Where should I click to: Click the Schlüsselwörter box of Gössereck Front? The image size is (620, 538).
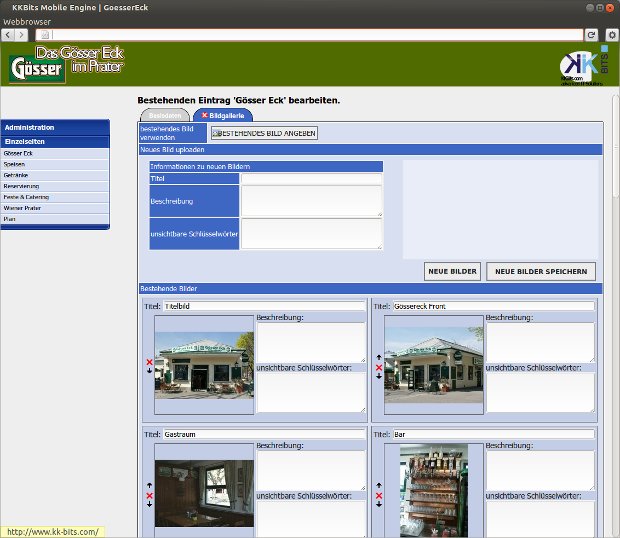(x=540, y=393)
